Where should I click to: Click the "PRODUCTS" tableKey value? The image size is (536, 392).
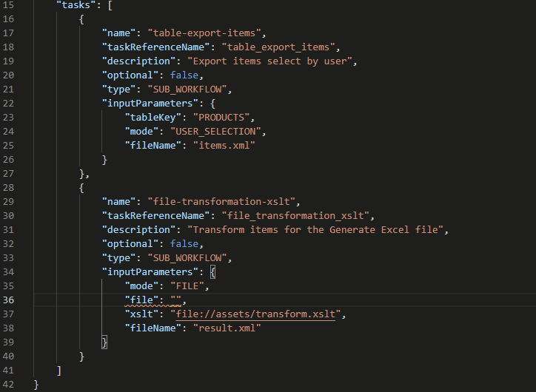221,117
